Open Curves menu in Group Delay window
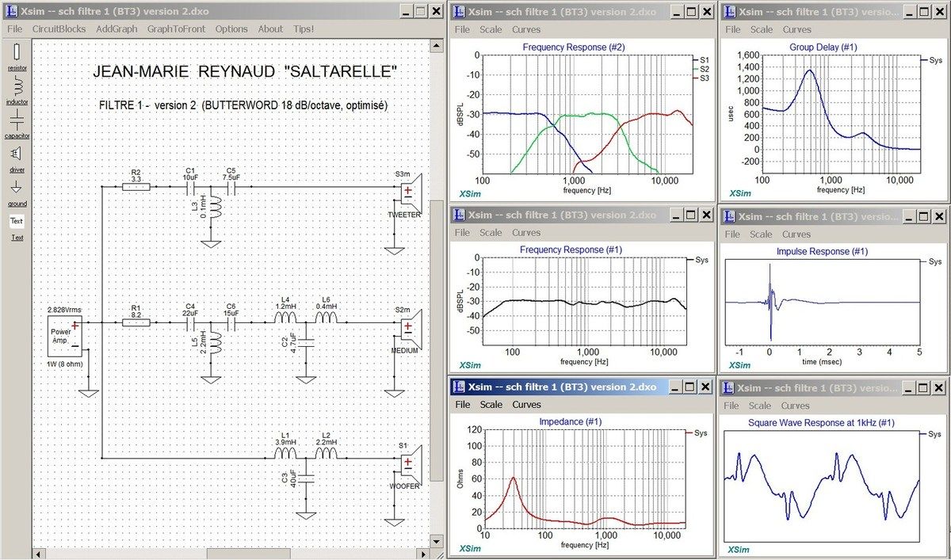 click(x=796, y=29)
